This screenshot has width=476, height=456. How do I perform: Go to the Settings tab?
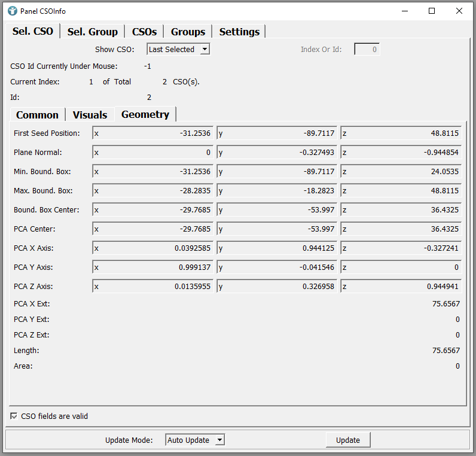239,32
